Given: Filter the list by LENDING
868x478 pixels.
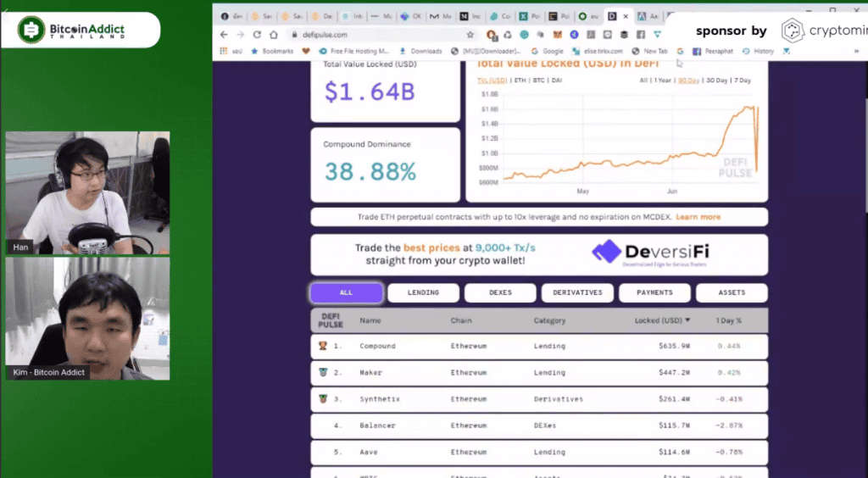Looking at the screenshot, I should (424, 292).
